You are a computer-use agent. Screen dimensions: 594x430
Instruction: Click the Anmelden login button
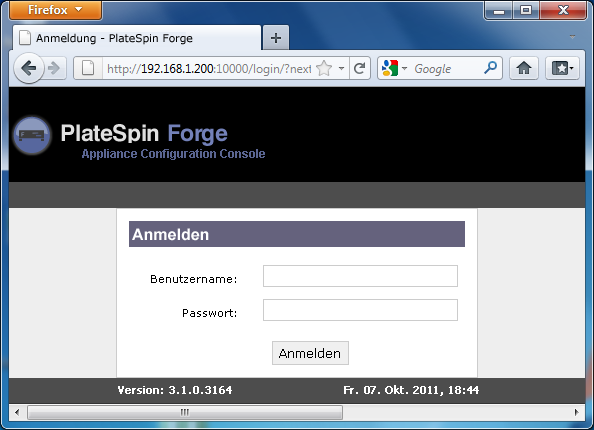pos(310,353)
